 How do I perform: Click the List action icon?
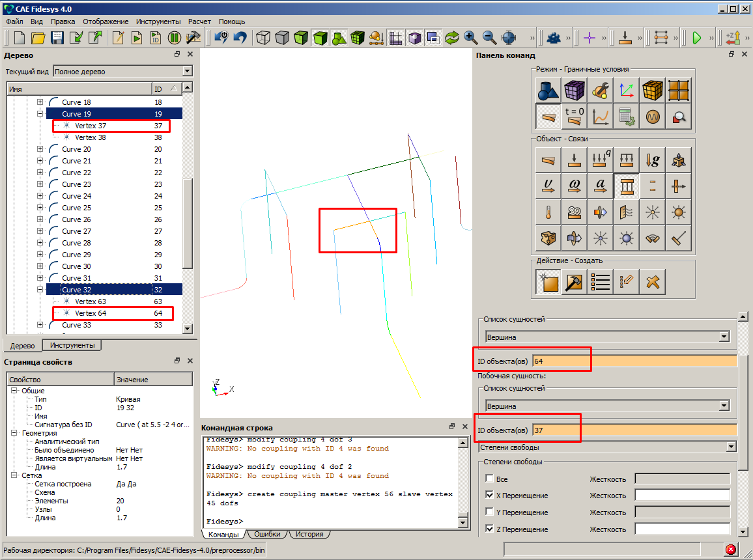601,282
